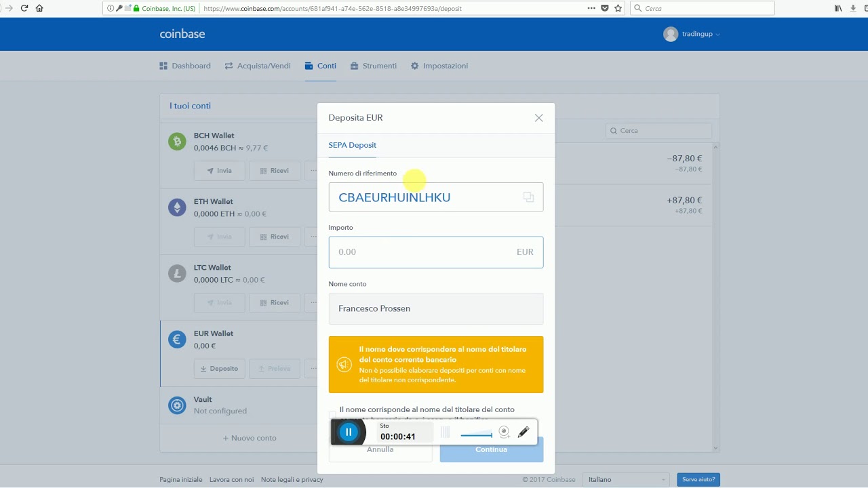The height and width of the screenshot is (488, 868).
Task: Bookmark page with the star icon
Action: pyautogui.click(x=618, y=8)
